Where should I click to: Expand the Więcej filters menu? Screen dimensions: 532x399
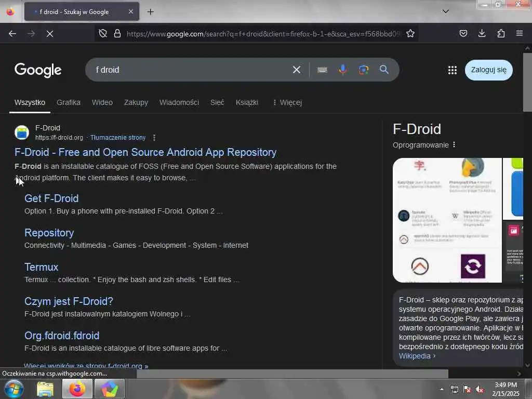[x=287, y=102]
